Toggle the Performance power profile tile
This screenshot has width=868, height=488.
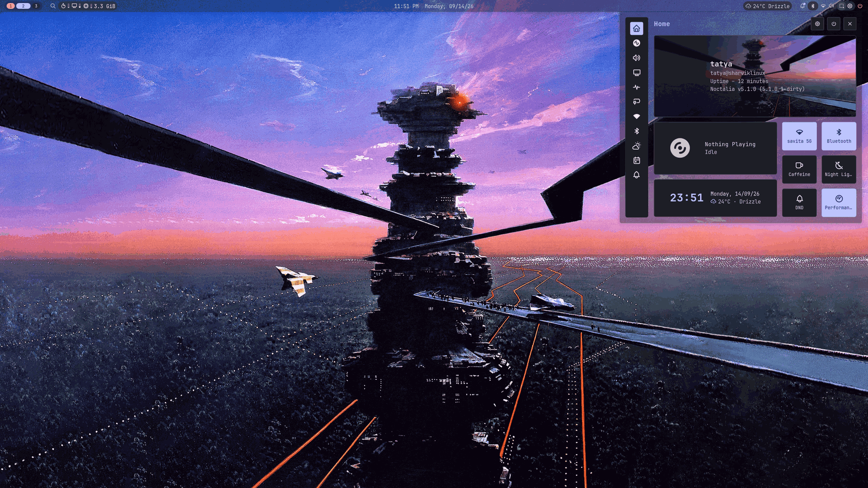coord(839,203)
